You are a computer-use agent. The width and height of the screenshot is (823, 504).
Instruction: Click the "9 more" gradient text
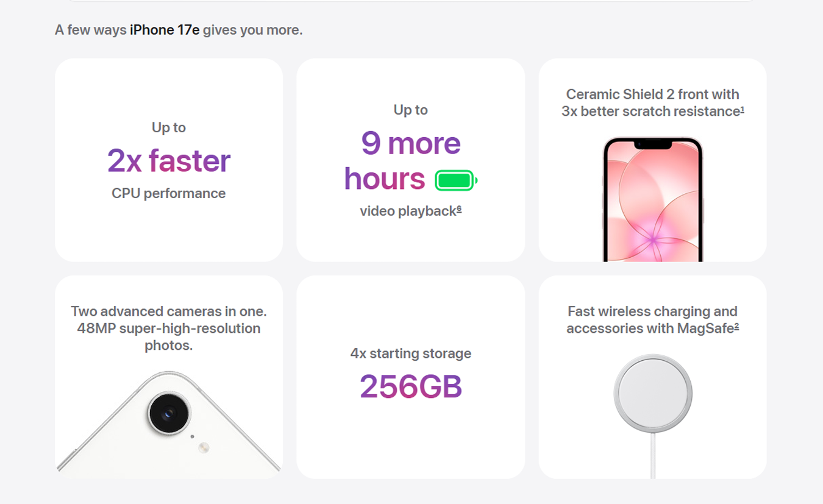[x=410, y=143]
